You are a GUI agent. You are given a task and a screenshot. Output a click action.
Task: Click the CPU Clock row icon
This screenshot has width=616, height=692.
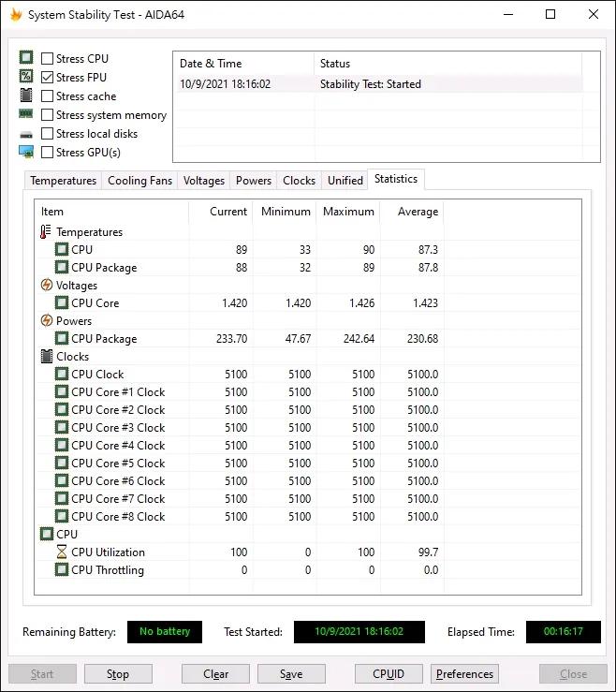[62, 374]
